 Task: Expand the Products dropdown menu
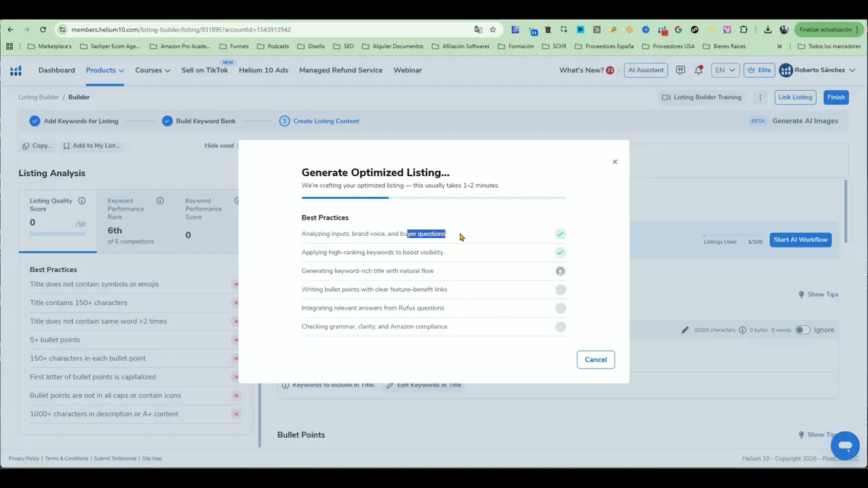[x=104, y=70]
